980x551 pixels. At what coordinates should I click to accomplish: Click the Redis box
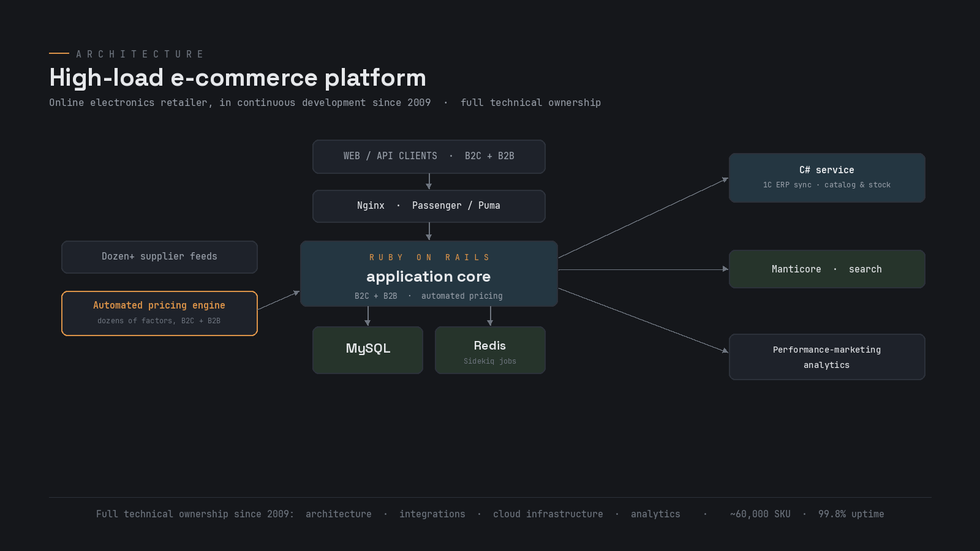(x=490, y=350)
